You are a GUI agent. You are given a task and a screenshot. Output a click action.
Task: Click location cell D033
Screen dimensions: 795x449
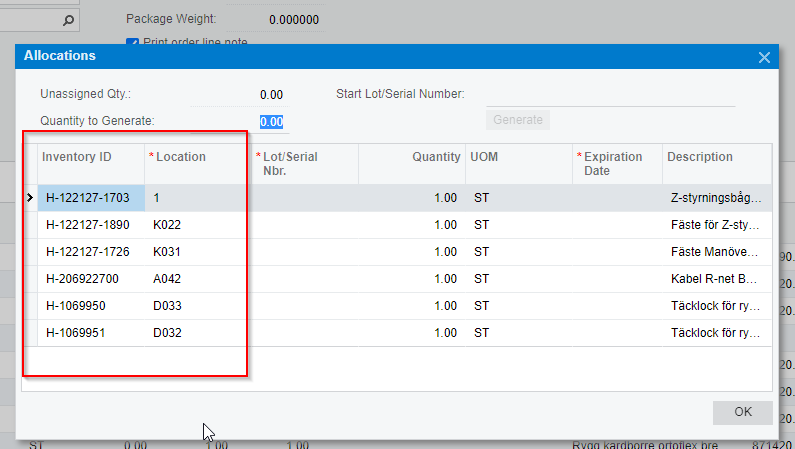tap(167, 306)
